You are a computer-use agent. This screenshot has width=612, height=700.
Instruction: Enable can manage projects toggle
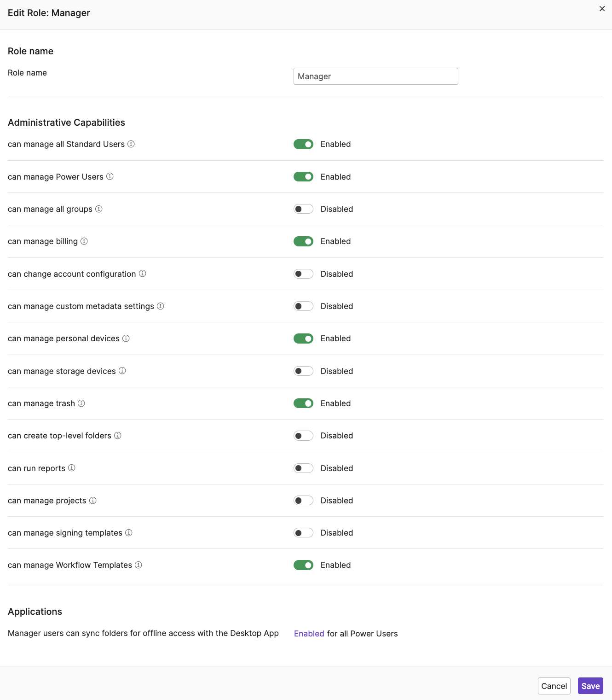point(303,501)
